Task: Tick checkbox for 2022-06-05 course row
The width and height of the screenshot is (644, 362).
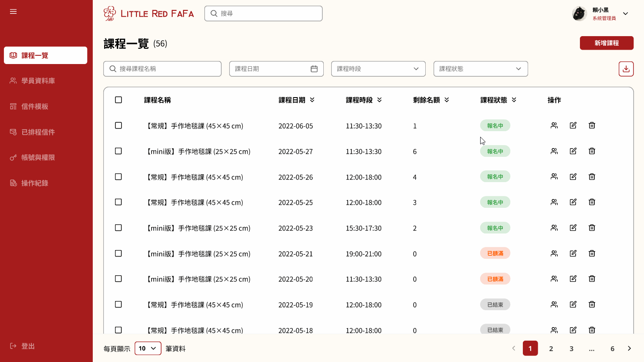Action: [x=119, y=125]
